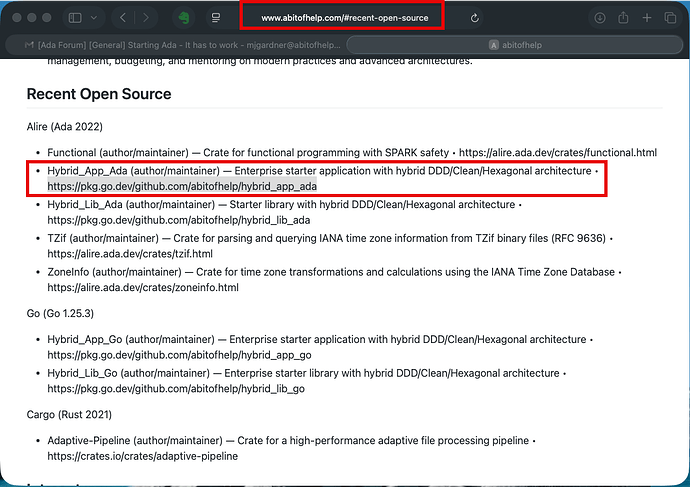The width and height of the screenshot is (690, 487).
Task: Open the hybrid_app_ada pkg.go.dev link
Action: tap(181, 186)
